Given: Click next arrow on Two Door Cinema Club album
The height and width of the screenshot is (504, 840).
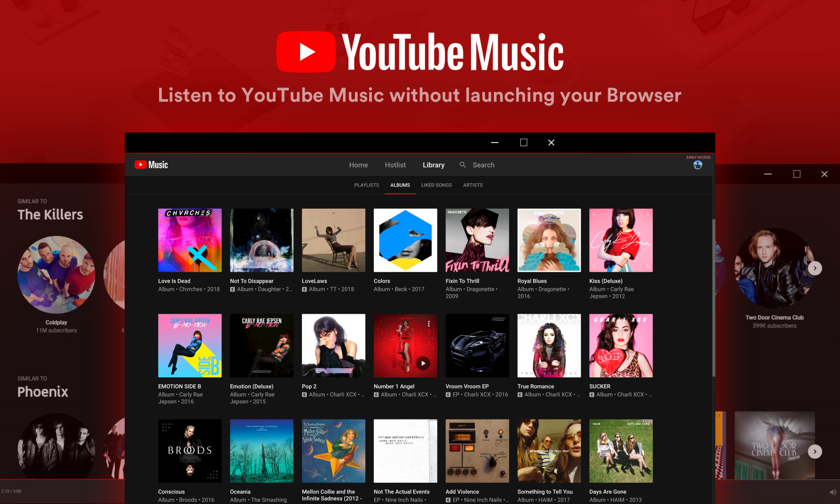Looking at the screenshot, I should [815, 452].
